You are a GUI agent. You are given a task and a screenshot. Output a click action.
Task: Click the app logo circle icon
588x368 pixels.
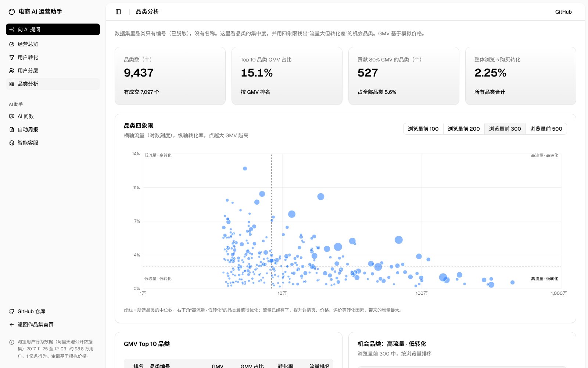tap(12, 12)
